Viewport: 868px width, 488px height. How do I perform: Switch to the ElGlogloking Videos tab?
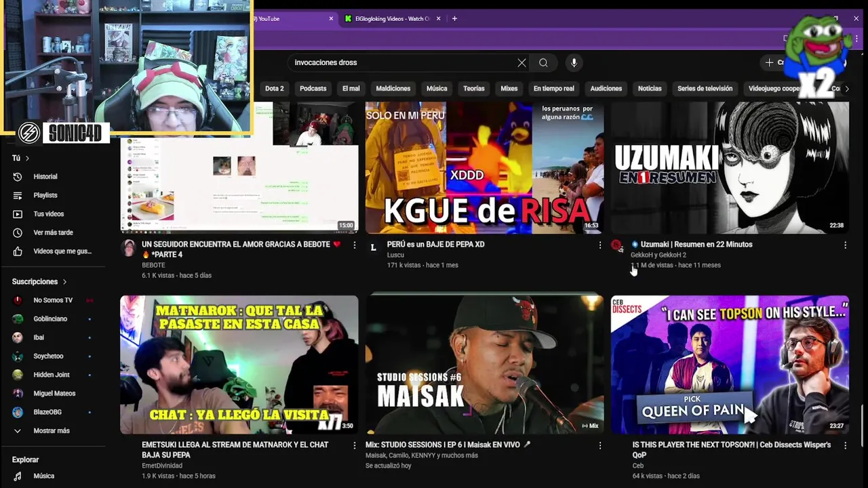393,18
